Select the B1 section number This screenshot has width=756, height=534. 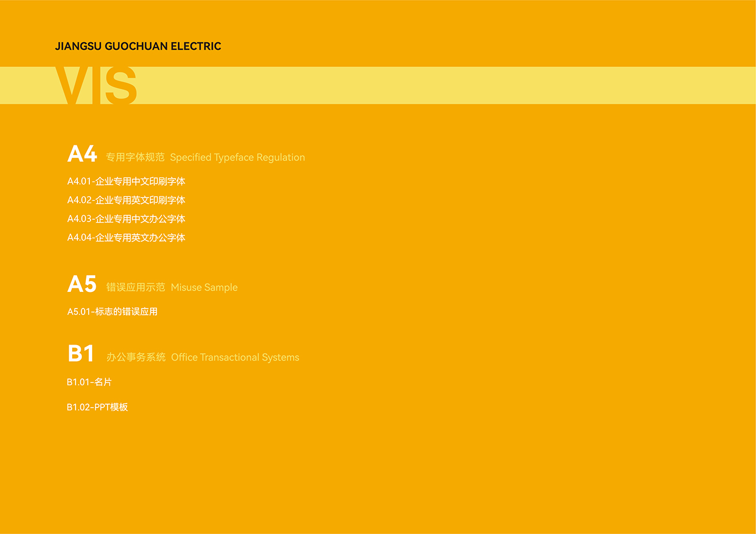tap(81, 354)
